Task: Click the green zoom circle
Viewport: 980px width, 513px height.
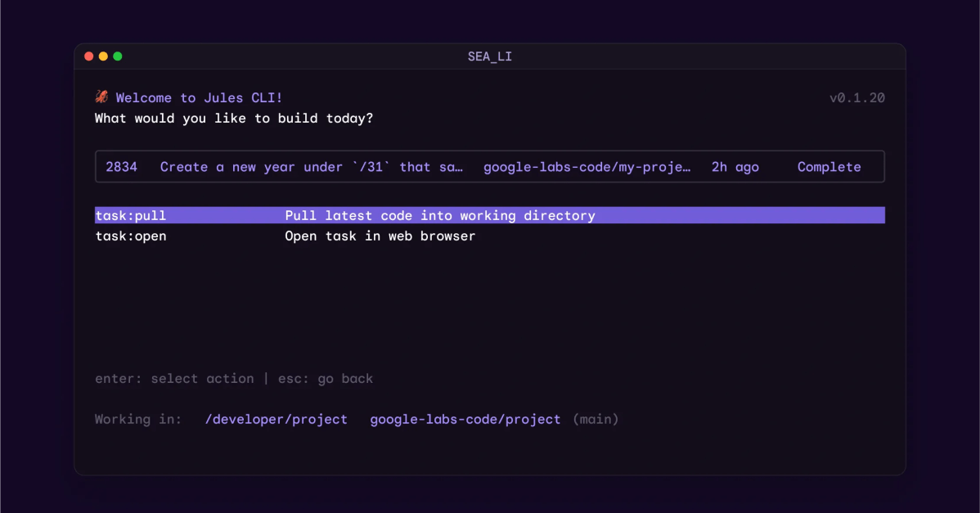Action: 118,56
